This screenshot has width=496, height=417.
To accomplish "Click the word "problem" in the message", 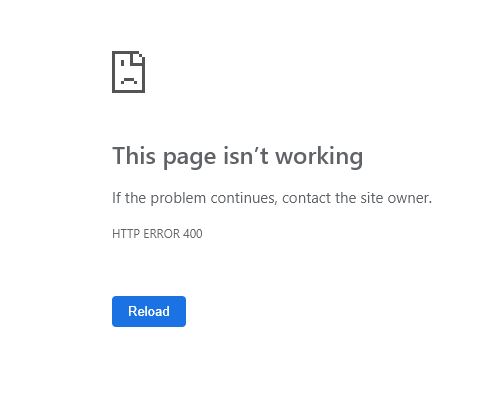I will click(178, 199).
